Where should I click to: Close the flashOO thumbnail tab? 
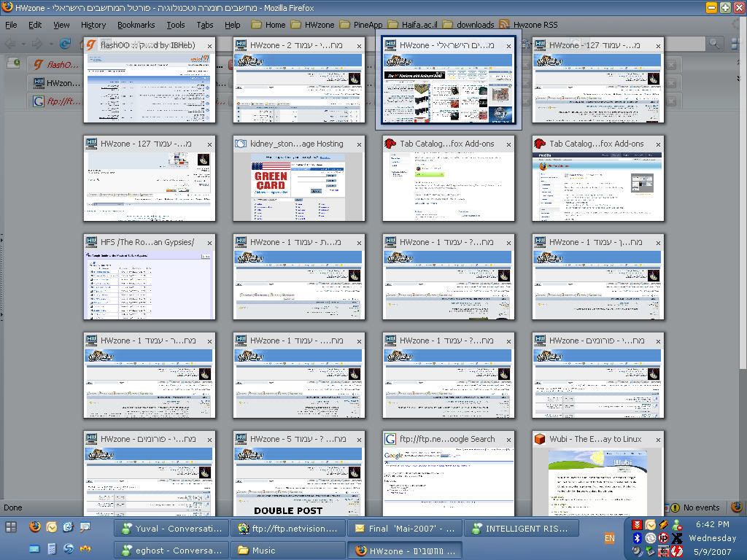(x=209, y=46)
